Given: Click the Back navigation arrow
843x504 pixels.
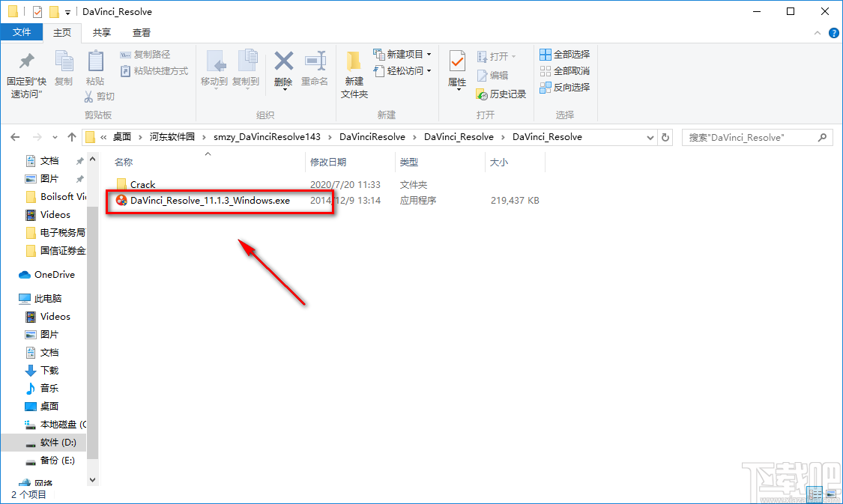Looking at the screenshot, I should pos(15,137).
